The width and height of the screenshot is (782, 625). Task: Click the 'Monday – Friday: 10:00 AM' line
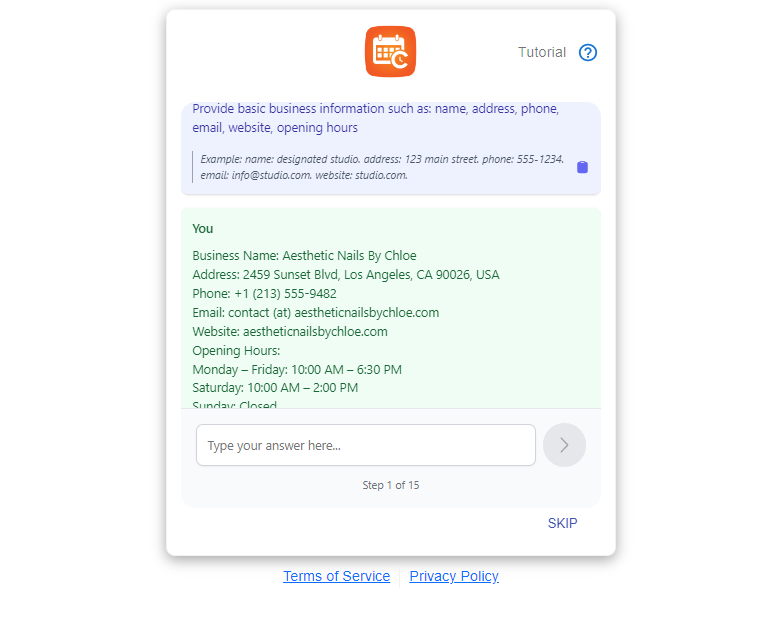tap(297, 370)
